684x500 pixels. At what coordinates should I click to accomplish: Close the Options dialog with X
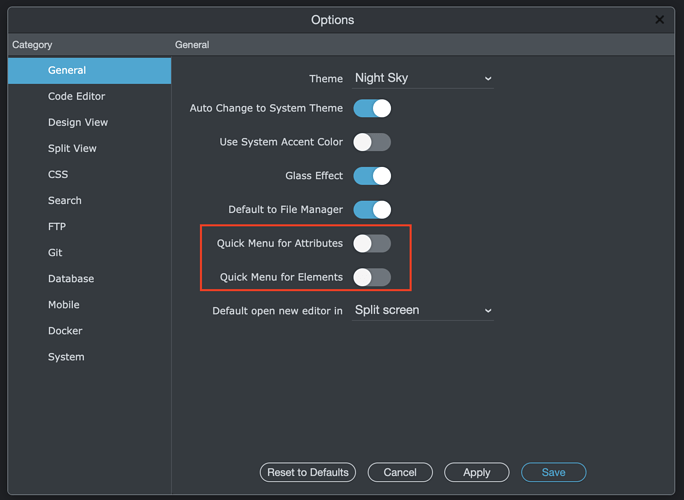coord(659,20)
